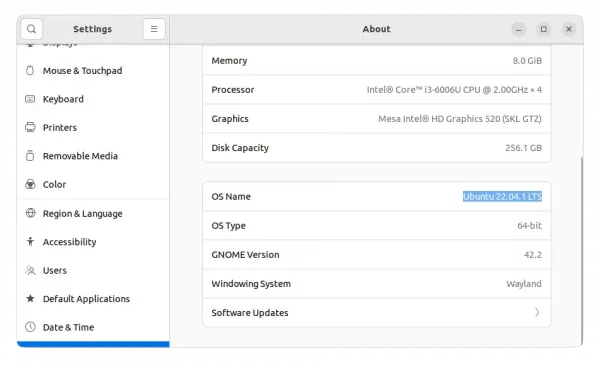Image resolution: width=600 pixels, height=366 pixels.
Task: Click the Users people icon
Action: click(x=30, y=270)
